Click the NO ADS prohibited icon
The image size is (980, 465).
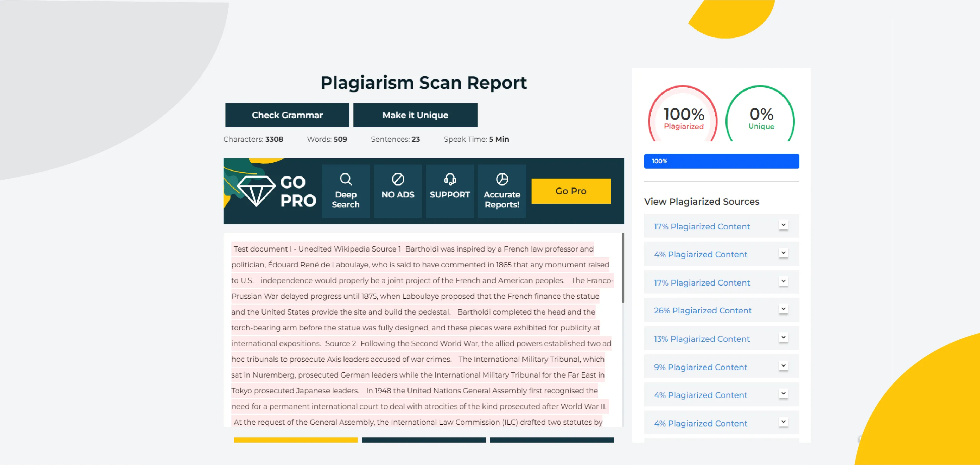coord(398,179)
